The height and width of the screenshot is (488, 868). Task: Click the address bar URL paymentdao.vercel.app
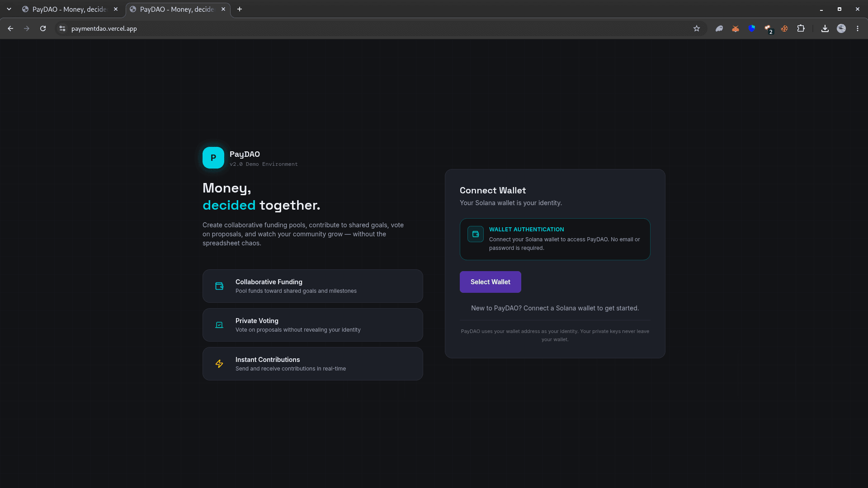(104, 28)
